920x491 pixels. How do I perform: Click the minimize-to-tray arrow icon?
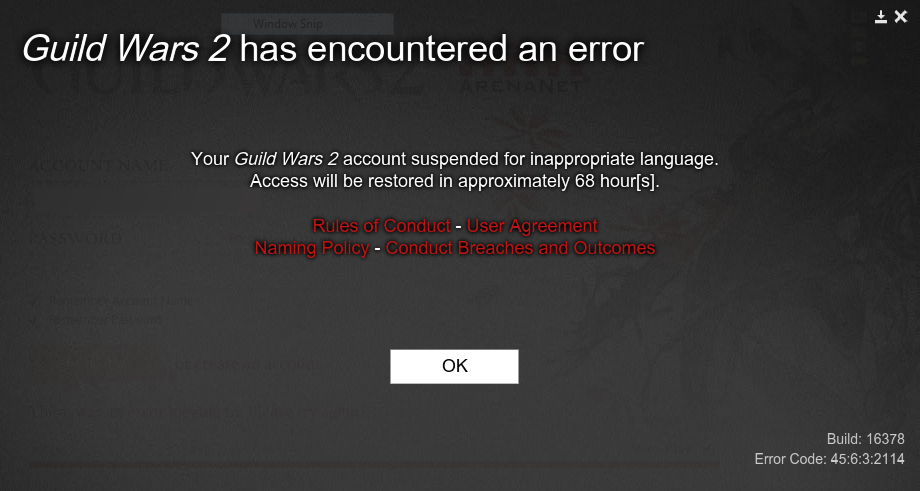(x=881, y=17)
